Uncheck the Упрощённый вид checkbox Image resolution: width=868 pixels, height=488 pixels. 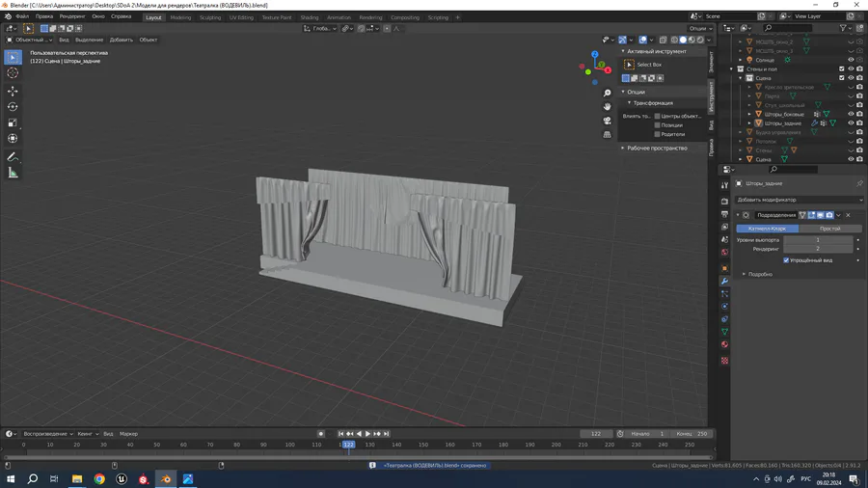pyautogui.click(x=786, y=260)
